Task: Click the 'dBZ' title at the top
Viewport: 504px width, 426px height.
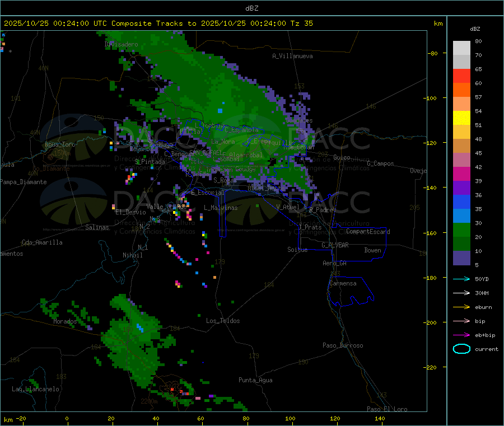Action: click(251, 8)
